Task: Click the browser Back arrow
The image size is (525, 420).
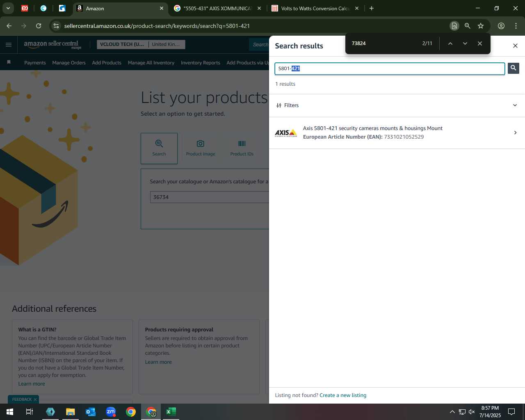Action: 9,26
